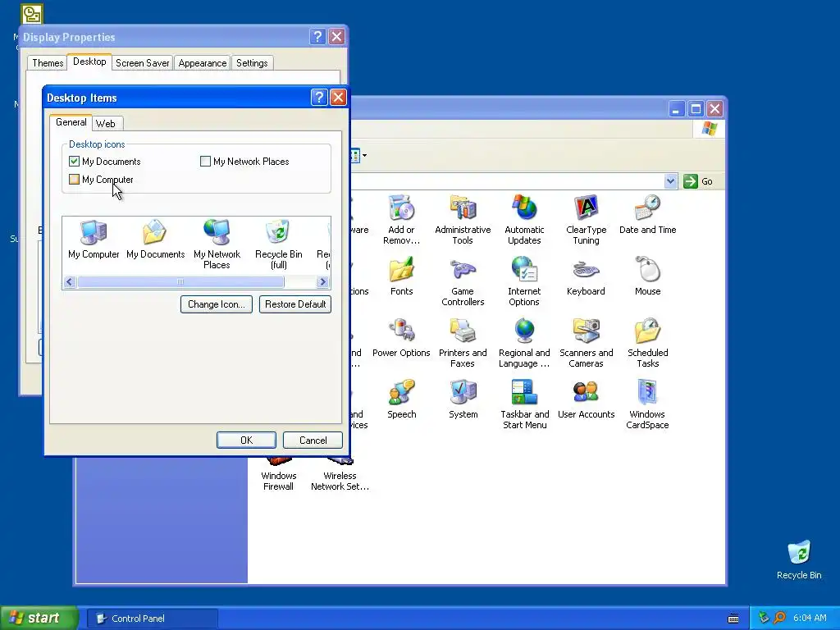This screenshot has height=630, width=840.
Task: Select General tab in Desktop Items
Action: (x=71, y=122)
